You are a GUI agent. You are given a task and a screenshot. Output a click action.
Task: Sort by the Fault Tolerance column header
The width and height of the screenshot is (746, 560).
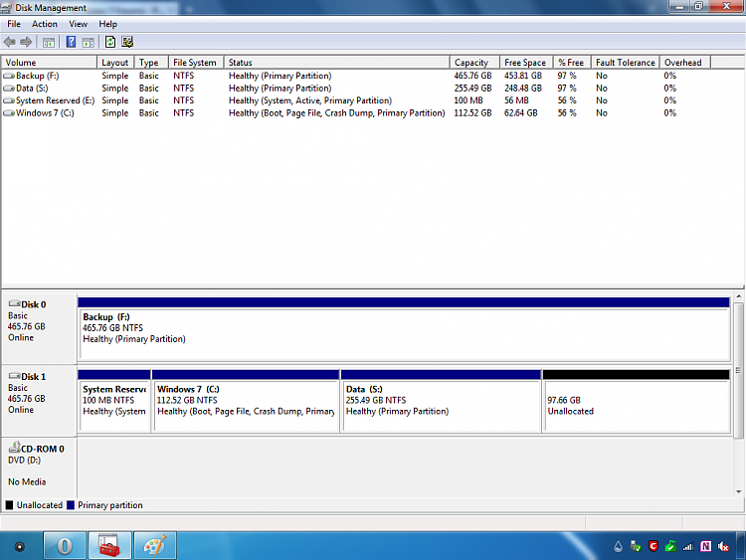click(626, 63)
